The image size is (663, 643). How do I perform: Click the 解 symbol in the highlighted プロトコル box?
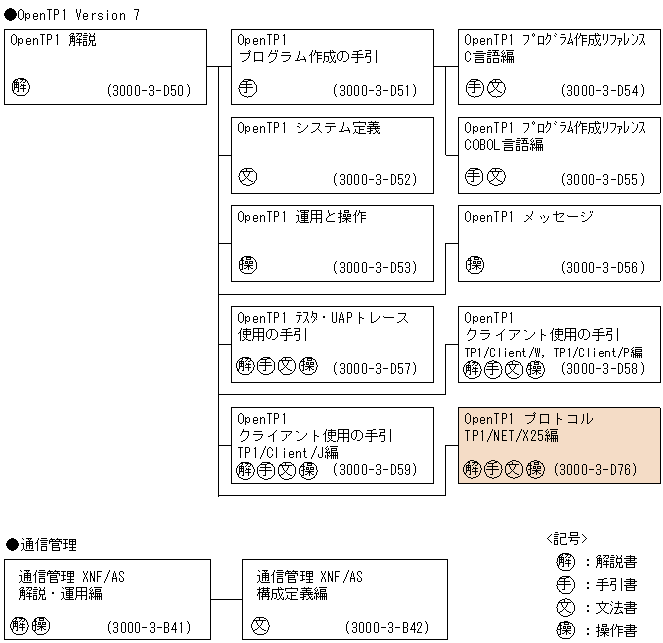[472, 469]
